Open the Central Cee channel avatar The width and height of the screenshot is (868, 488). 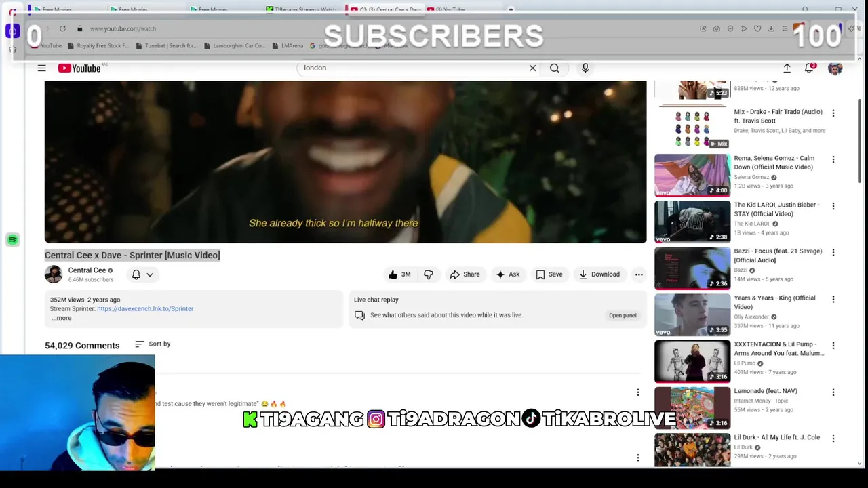point(54,274)
